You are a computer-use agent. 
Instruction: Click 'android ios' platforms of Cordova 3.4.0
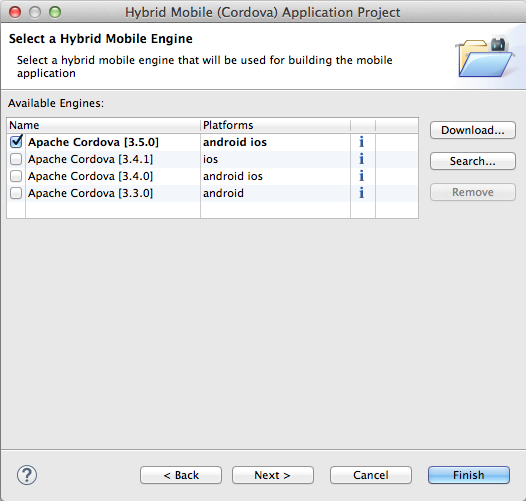coord(233,176)
